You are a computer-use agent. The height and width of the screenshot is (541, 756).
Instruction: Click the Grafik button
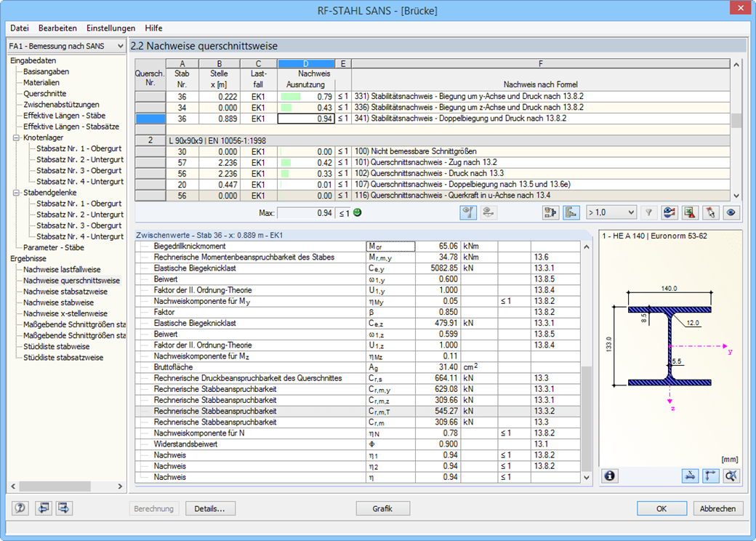[x=382, y=508]
